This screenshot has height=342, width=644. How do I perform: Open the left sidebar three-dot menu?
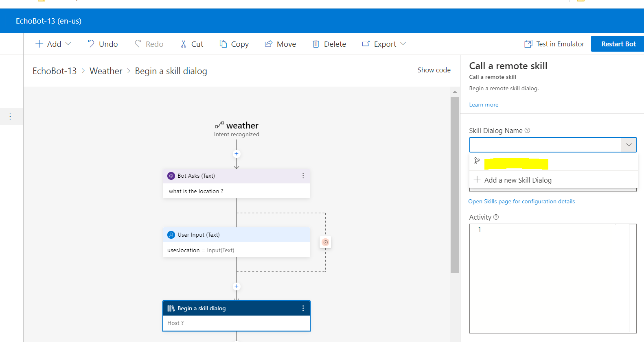[x=10, y=116]
